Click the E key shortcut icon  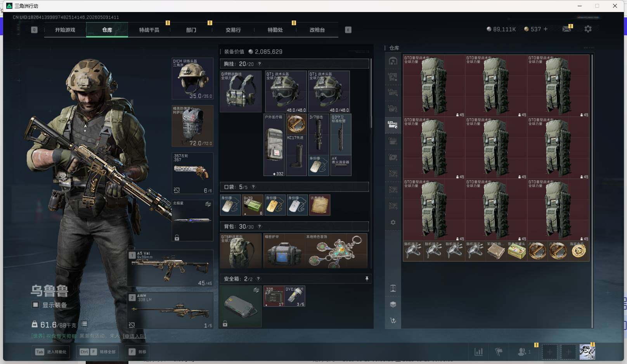point(348,30)
